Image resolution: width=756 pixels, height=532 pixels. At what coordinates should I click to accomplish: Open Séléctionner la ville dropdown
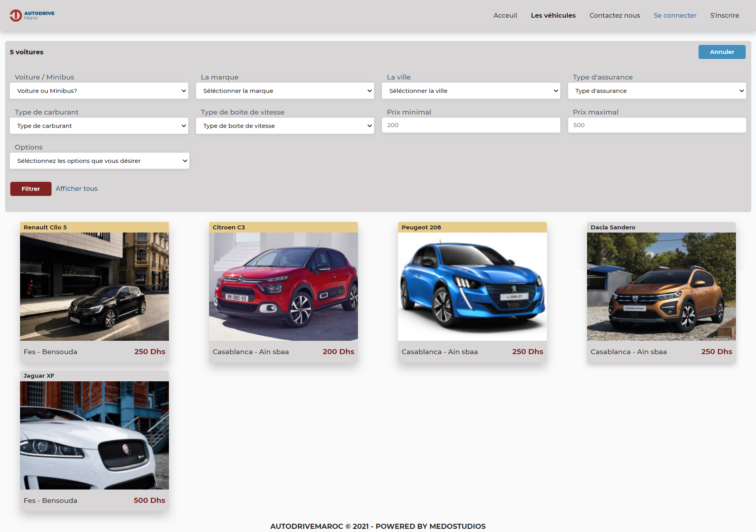[x=471, y=91]
